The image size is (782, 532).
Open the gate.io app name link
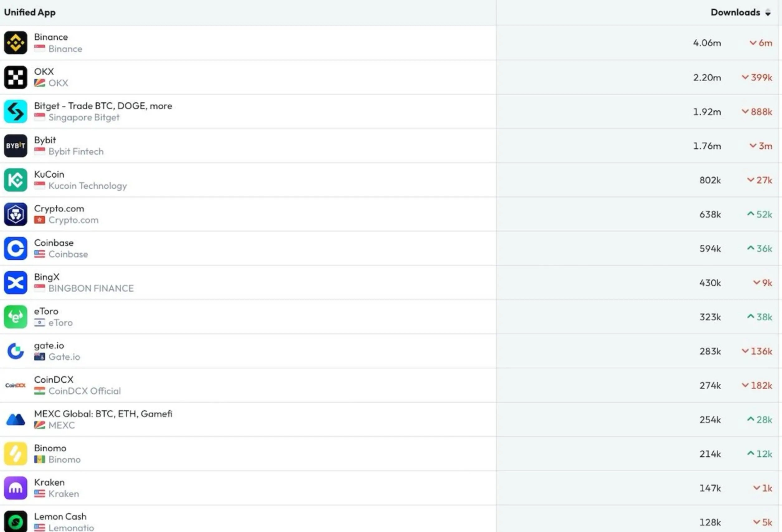coord(49,346)
